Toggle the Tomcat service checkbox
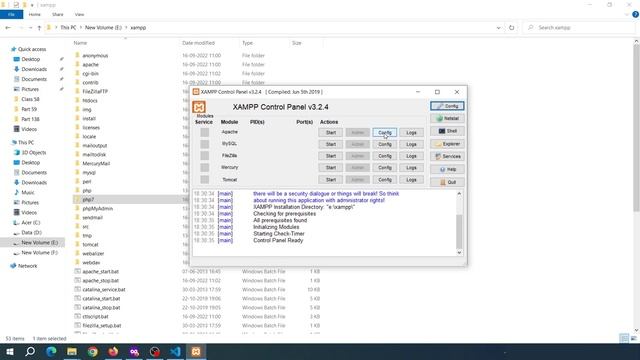Screen dimensions: 640x360 point(204,179)
